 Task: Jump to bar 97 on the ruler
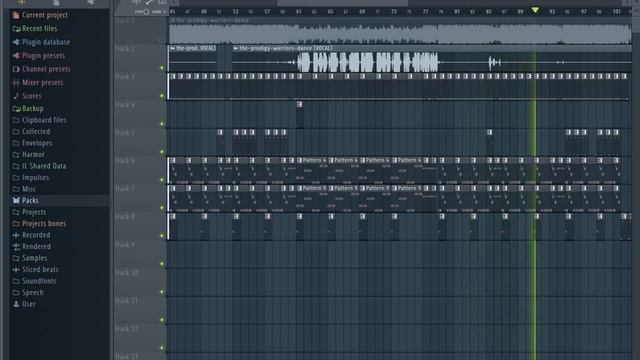(584, 12)
